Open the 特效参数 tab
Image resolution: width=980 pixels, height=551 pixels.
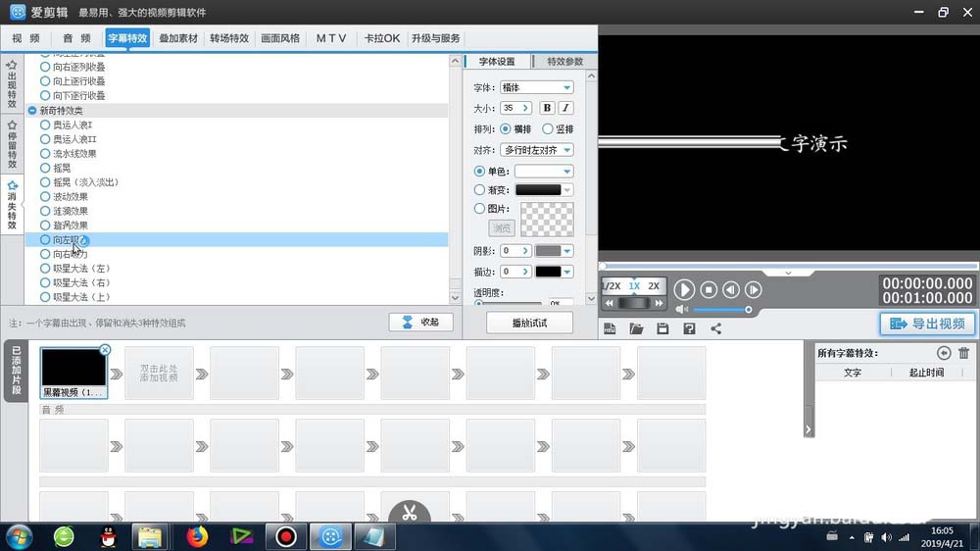564,62
